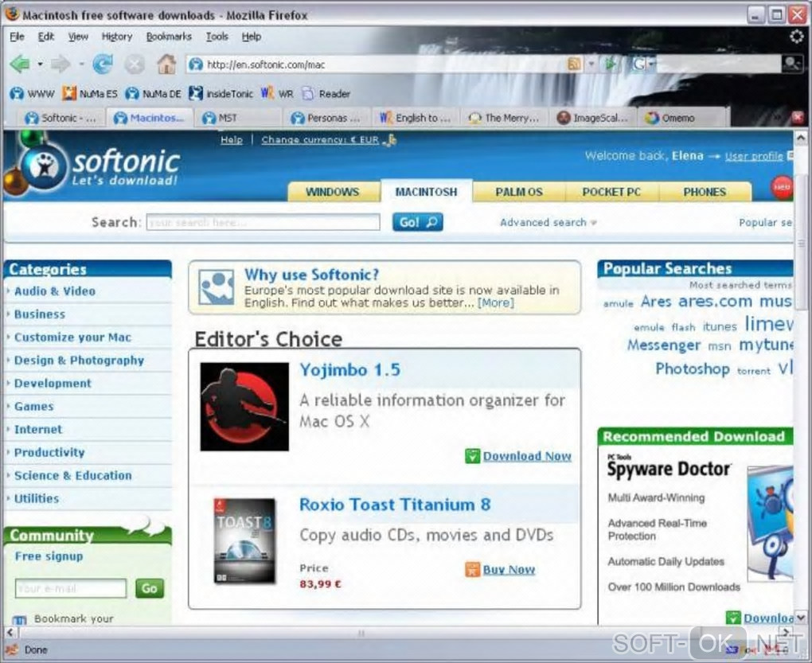Screen dimensions: 812x663
Task: Click the URL address bar
Action: 385,64
